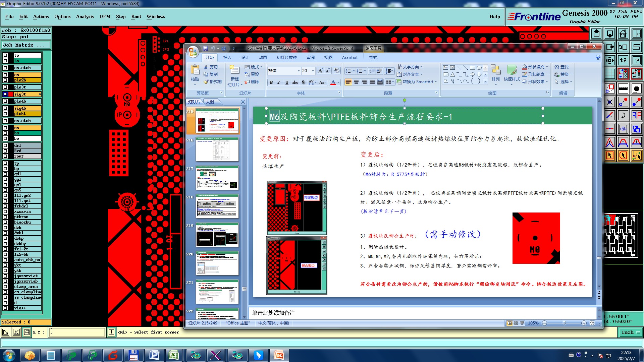
Task: Open the font name 楷体 dropdown
Action: click(299, 71)
